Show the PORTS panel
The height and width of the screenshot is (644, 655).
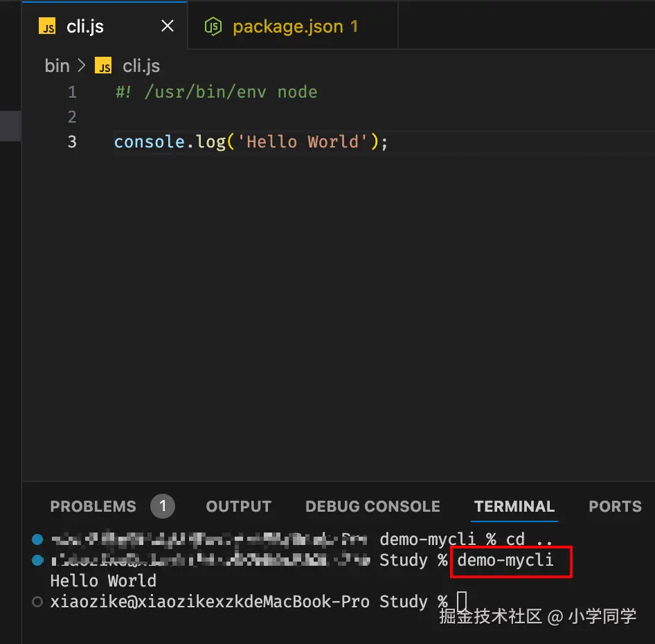[x=615, y=506]
